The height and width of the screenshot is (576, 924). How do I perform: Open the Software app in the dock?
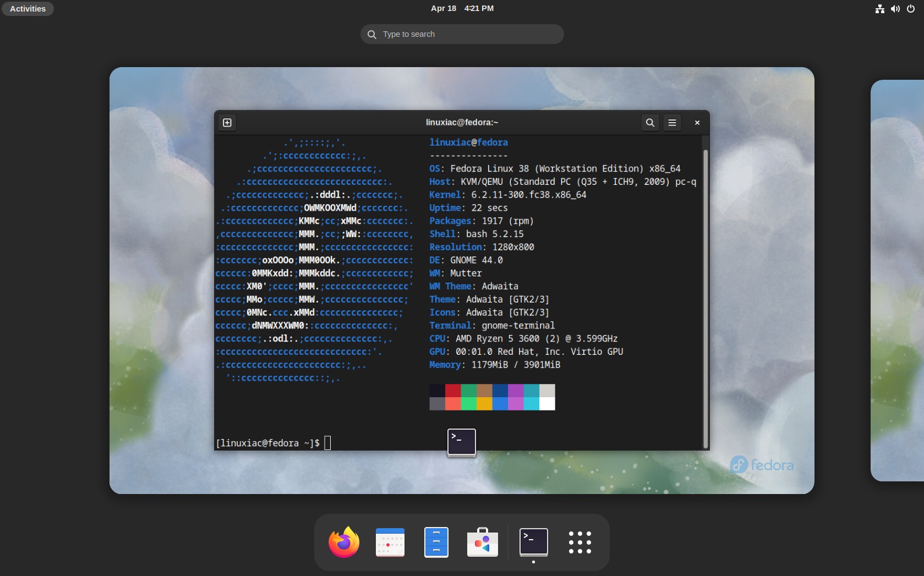point(483,542)
